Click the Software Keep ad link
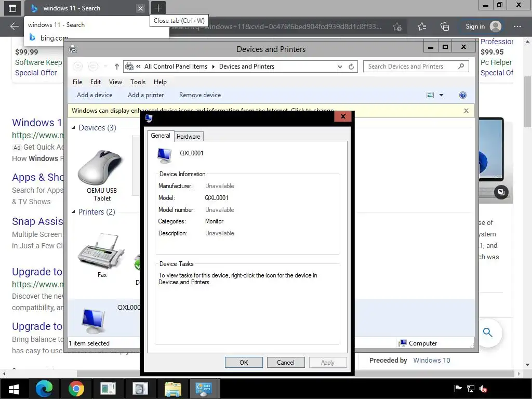532x399 pixels. (x=38, y=62)
